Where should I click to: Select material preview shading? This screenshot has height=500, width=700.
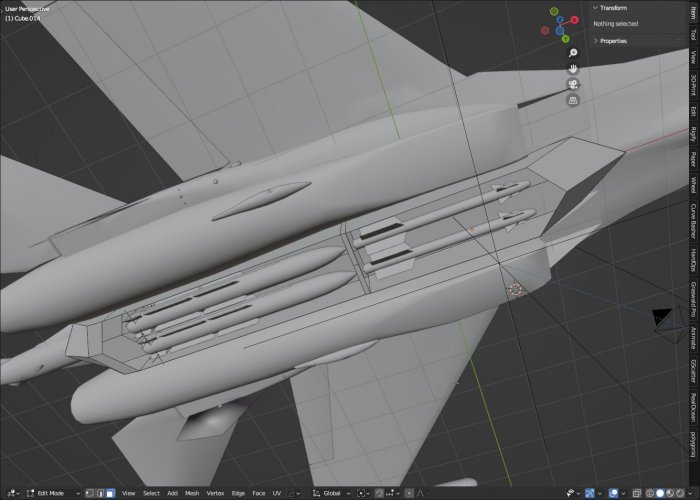[670, 493]
